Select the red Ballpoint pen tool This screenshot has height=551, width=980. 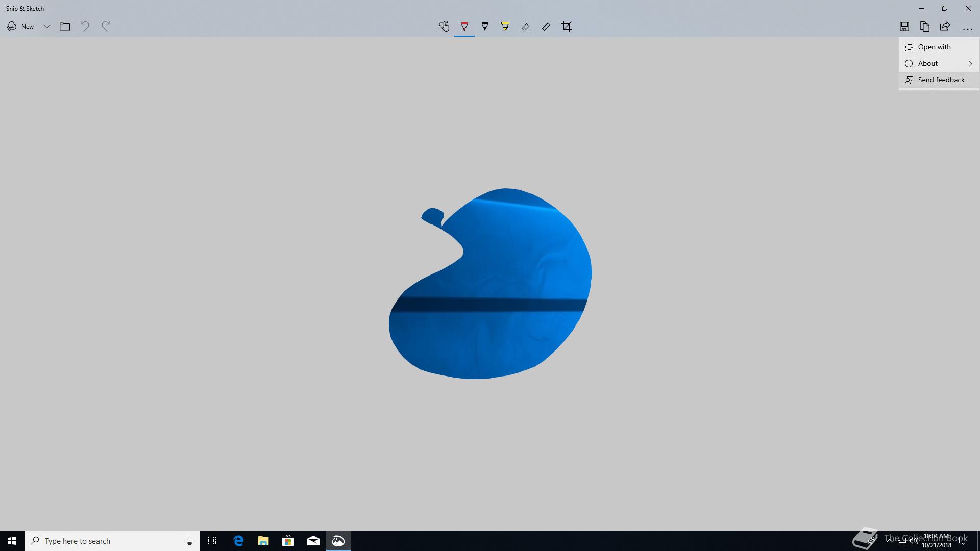(x=464, y=27)
